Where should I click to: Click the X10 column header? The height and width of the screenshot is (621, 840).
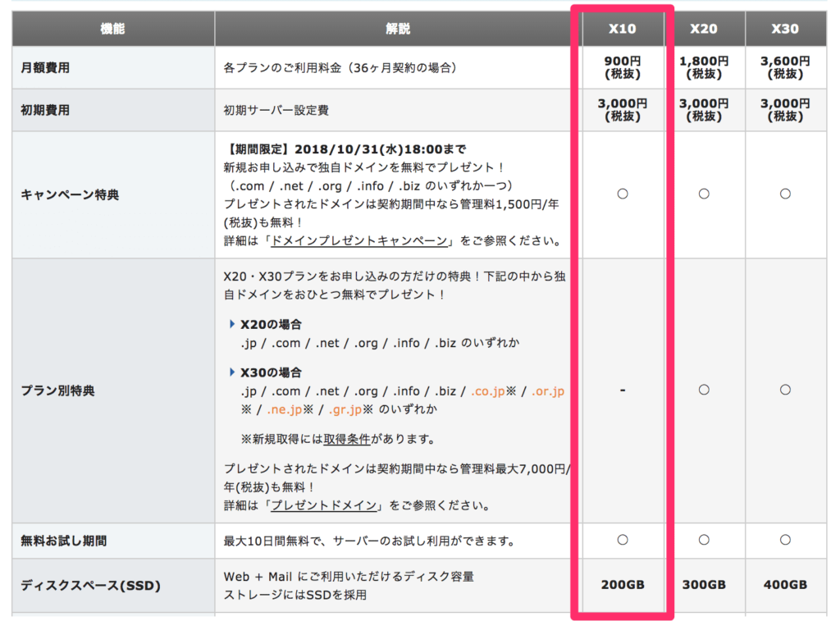(x=623, y=29)
